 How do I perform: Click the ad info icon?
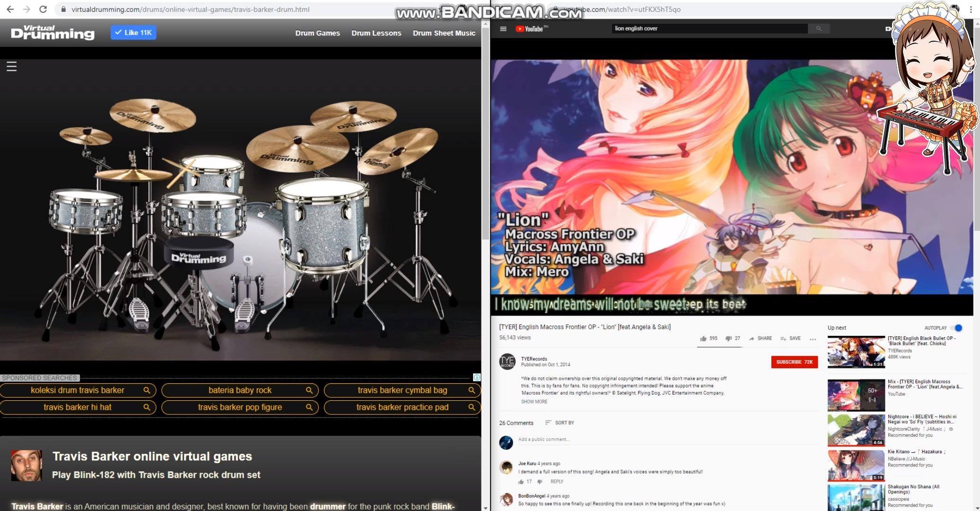tap(477, 378)
